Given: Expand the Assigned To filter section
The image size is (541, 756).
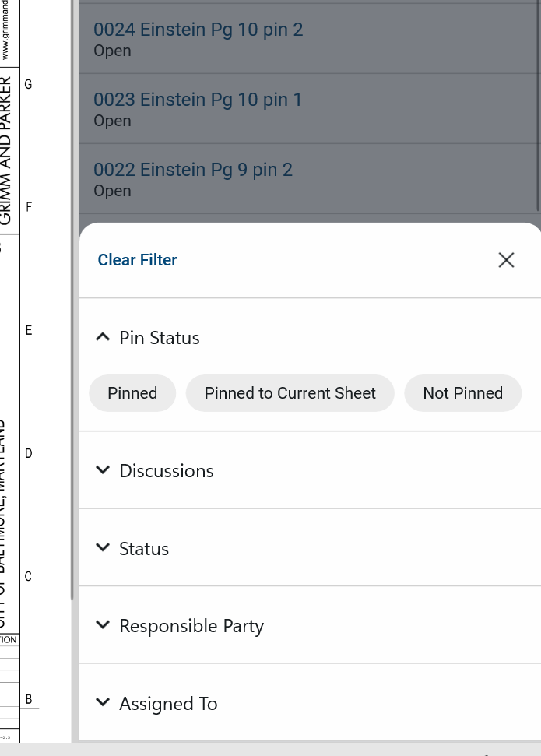Looking at the screenshot, I should (168, 704).
